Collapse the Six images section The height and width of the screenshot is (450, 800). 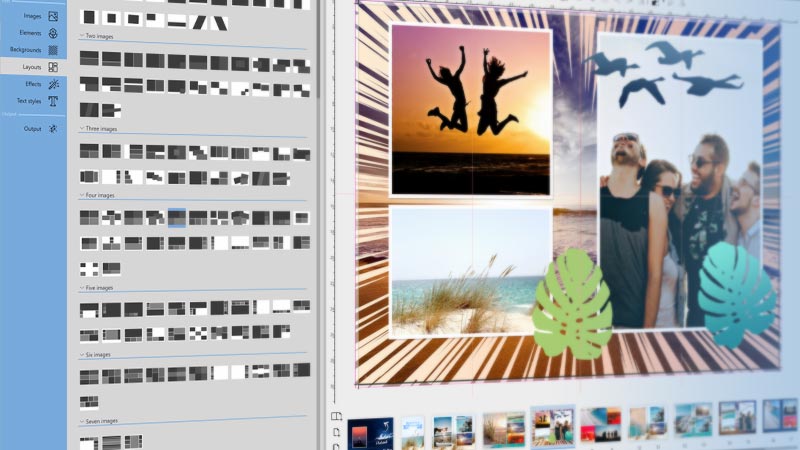(x=81, y=354)
